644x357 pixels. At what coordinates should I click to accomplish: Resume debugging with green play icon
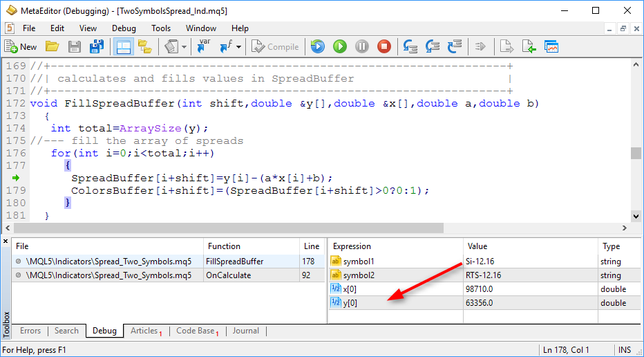[x=340, y=47]
